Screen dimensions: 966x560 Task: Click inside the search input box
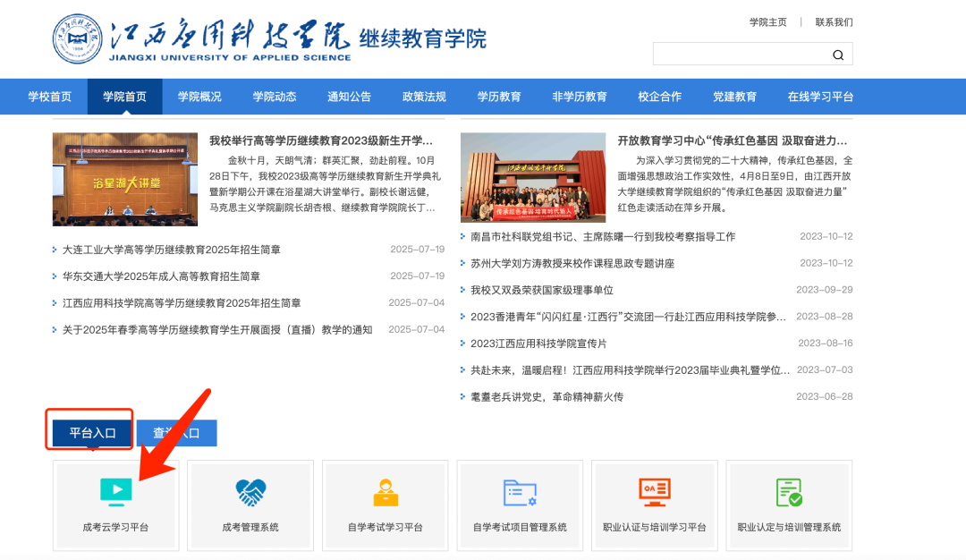(x=742, y=54)
